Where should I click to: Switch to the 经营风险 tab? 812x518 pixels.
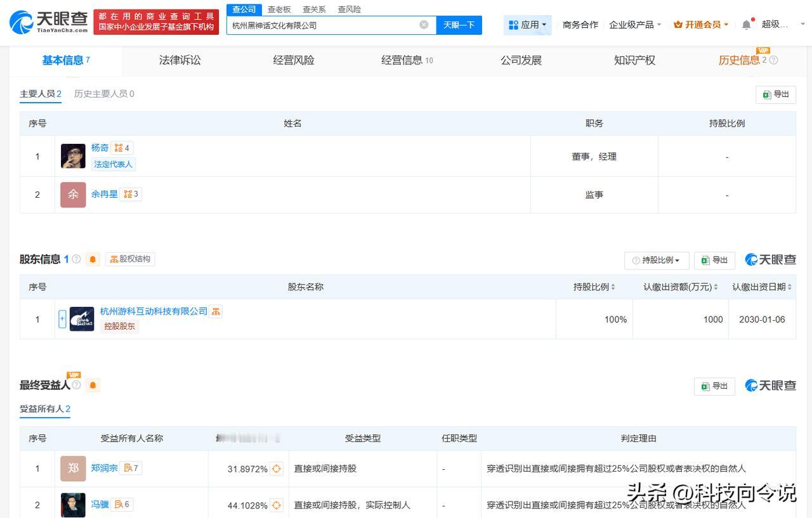point(294,60)
